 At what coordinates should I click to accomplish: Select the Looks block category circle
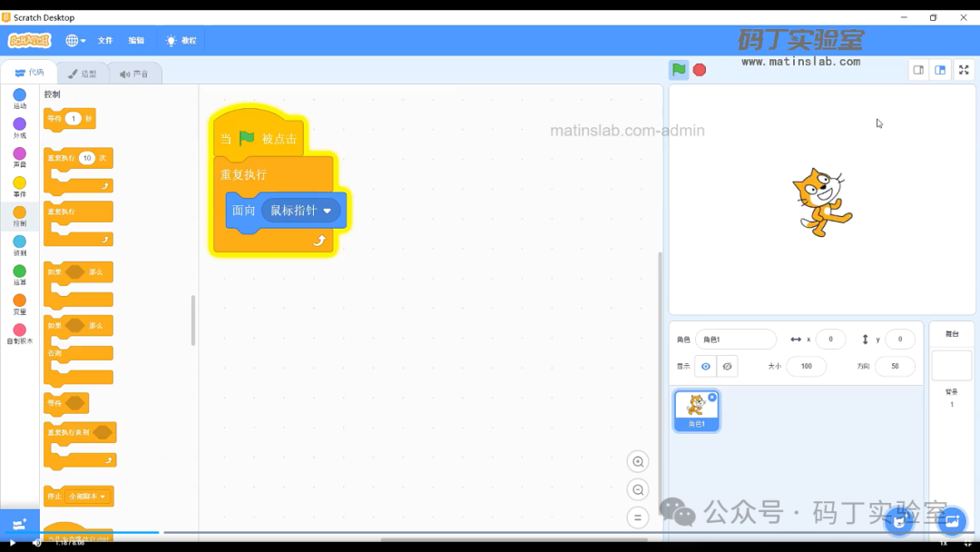pyautogui.click(x=19, y=124)
